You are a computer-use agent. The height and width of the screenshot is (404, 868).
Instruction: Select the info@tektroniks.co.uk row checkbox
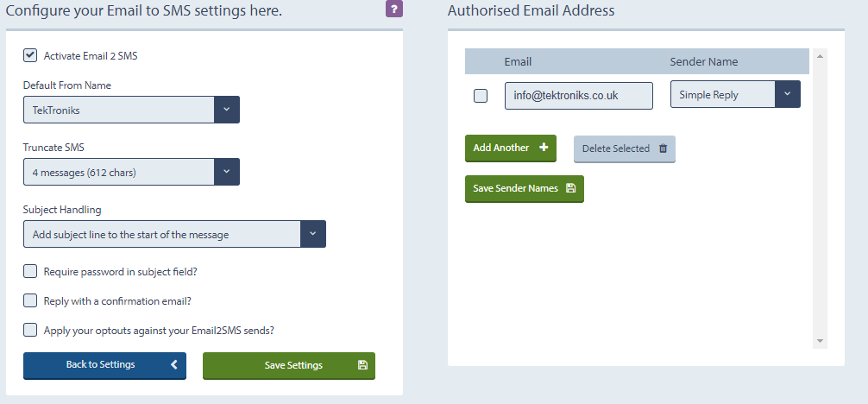click(x=481, y=95)
